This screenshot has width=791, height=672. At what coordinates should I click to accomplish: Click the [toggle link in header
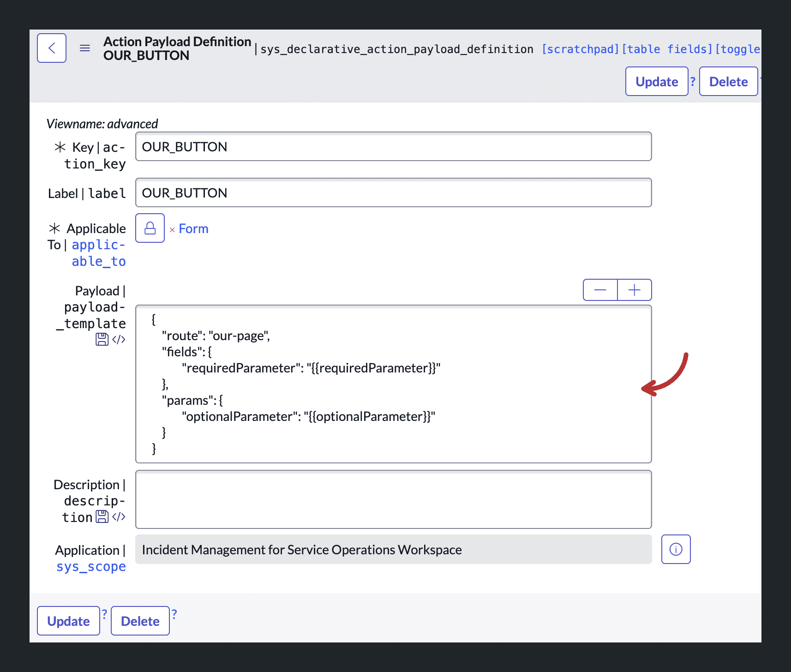tap(738, 49)
